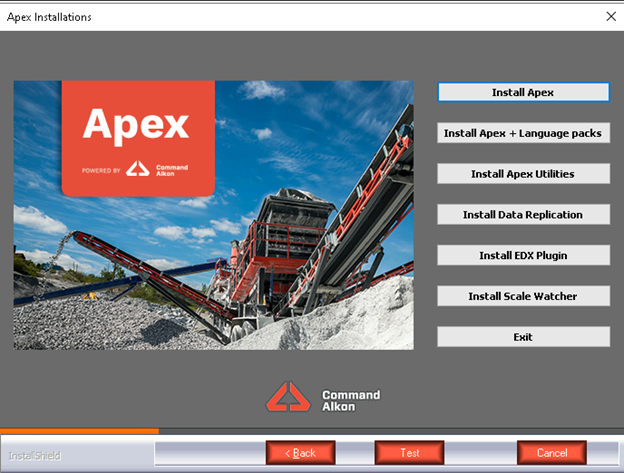Click the Install Apex button
The height and width of the screenshot is (473, 624).
coord(523,92)
